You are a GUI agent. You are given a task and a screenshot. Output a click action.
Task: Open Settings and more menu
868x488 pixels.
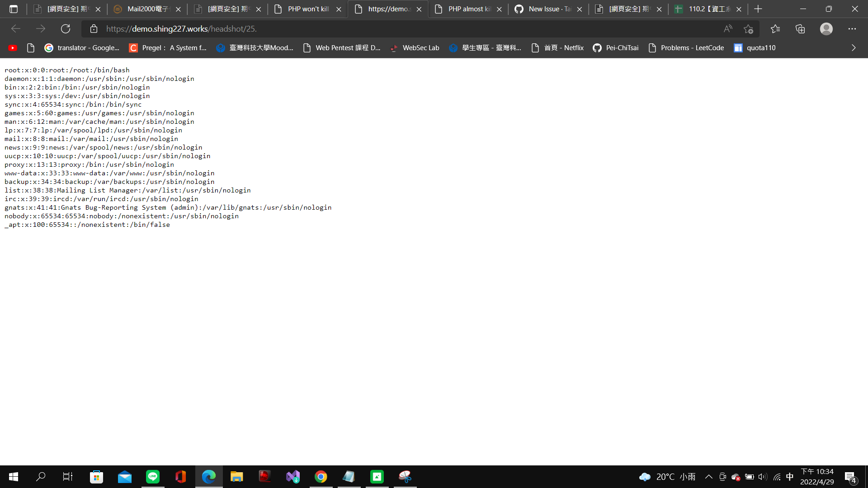tap(853, 28)
